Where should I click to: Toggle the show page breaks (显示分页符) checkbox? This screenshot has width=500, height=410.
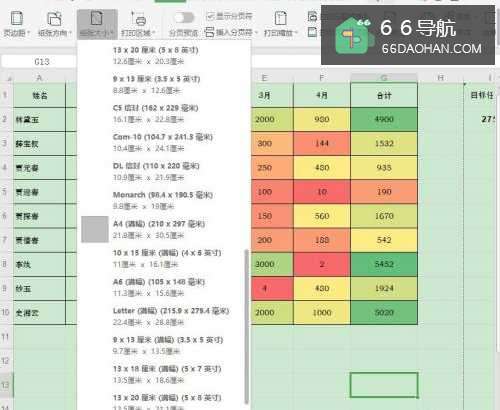pyautogui.click(x=210, y=16)
